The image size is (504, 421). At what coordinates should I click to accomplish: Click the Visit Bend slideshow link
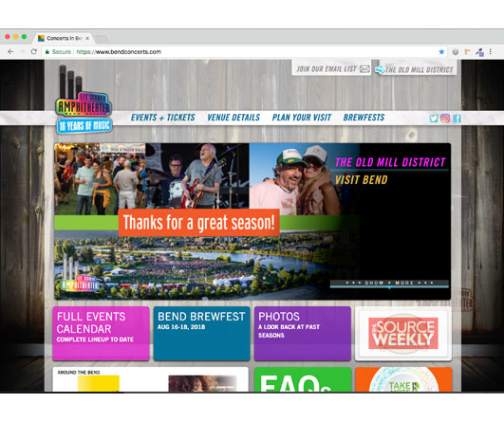click(x=362, y=180)
